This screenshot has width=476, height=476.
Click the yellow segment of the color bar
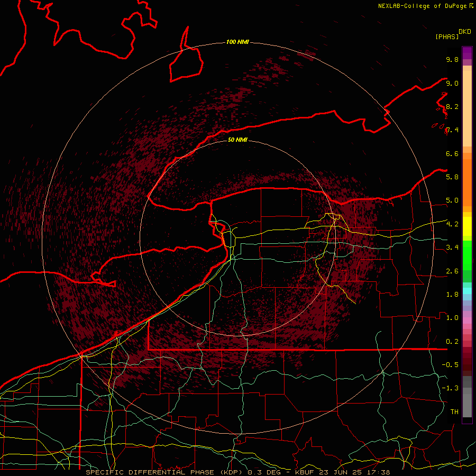click(467, 226)
